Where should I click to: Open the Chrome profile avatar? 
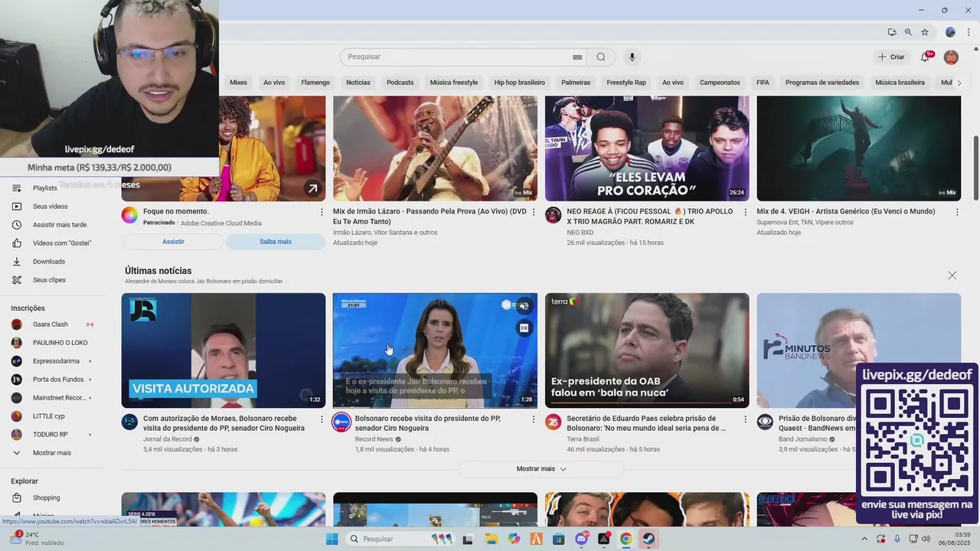[x=950, y=32]
